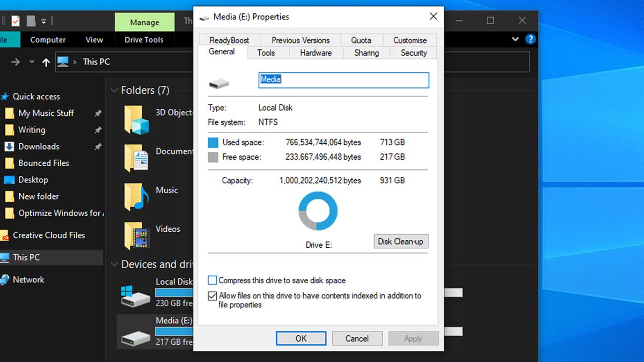This screenshot has width=644, height=362.
Task: Switch to the Tools tab
Action: (267, 53)
